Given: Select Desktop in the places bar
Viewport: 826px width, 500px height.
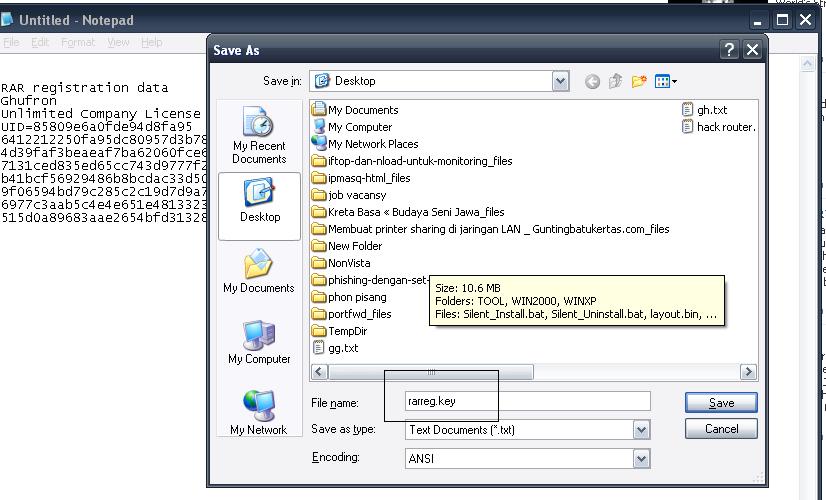Looking at the screenshot, I should point(259,207).
